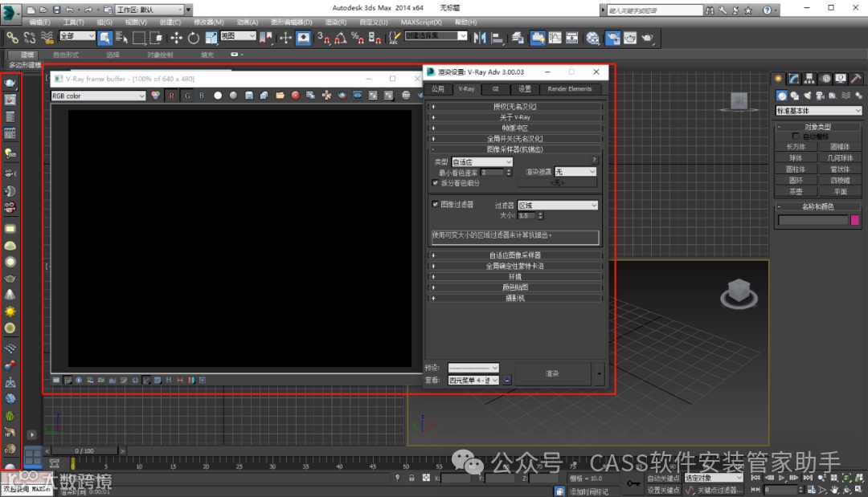
Task: Click the teapot Render Production icon
Action: click(x=647, y=38)
